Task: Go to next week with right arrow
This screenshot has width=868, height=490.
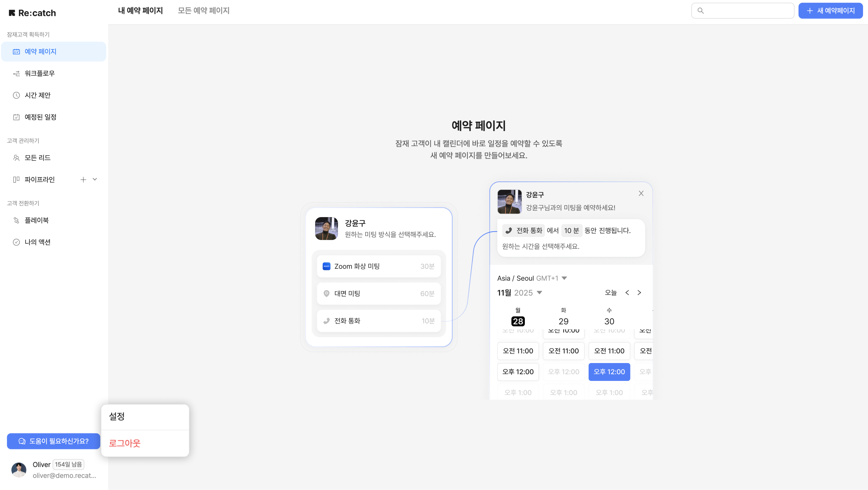Action: [639, 293]
